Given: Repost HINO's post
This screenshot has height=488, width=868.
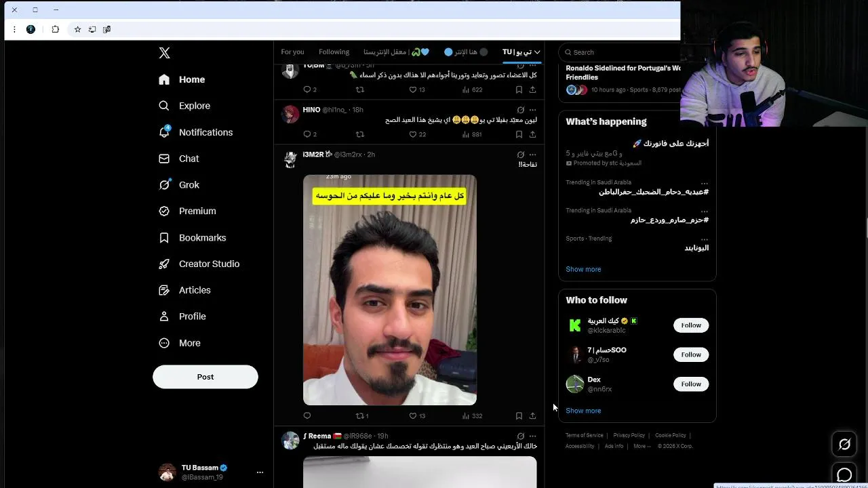Looking at the screenshot, I should (x=360, y=134).
